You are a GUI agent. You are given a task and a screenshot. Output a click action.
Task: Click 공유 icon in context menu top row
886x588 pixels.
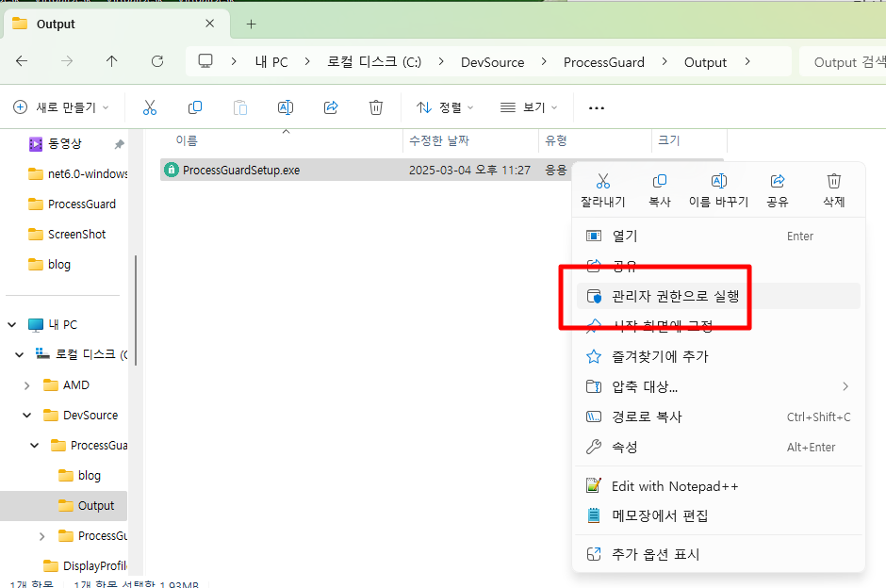coord(778,190)
